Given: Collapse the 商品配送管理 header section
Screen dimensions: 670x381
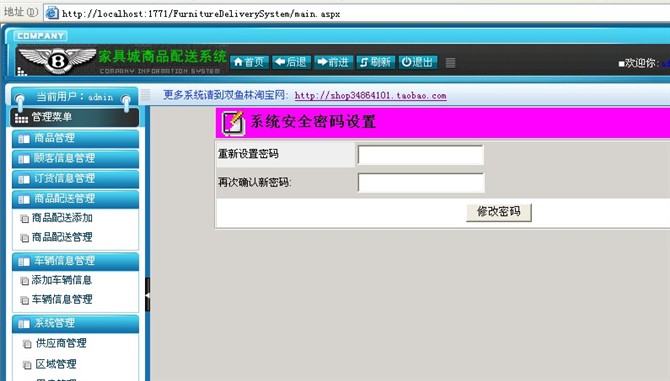Looking at the screenshot, I should (75, 199).
